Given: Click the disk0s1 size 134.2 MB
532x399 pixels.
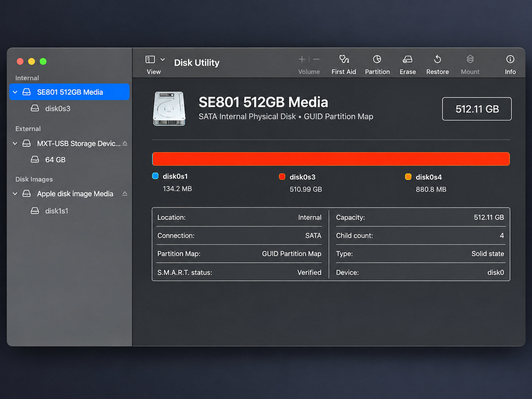Looking at the screenshot, I should (177, 188).
